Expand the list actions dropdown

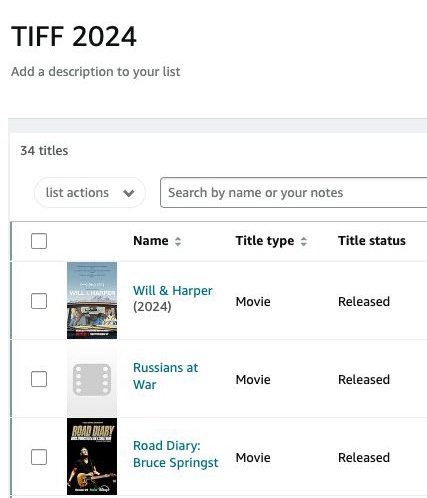[x=90, y=193]
